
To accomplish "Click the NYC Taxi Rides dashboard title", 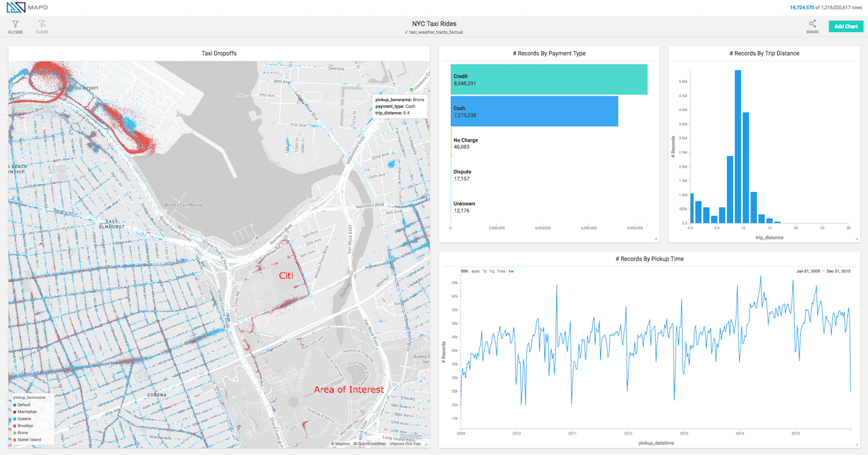I will 434,24.
